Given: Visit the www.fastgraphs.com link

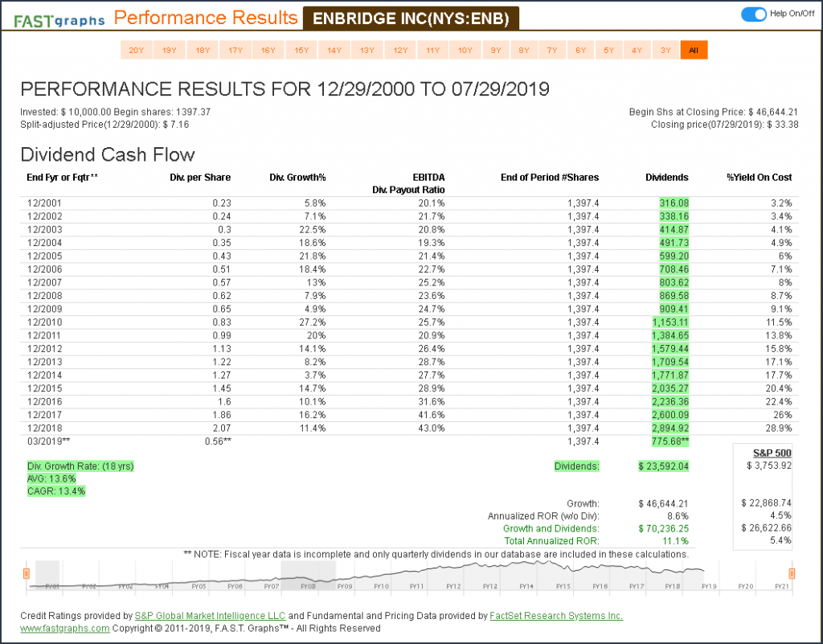Looking at the screenshot, I should 65,628.
